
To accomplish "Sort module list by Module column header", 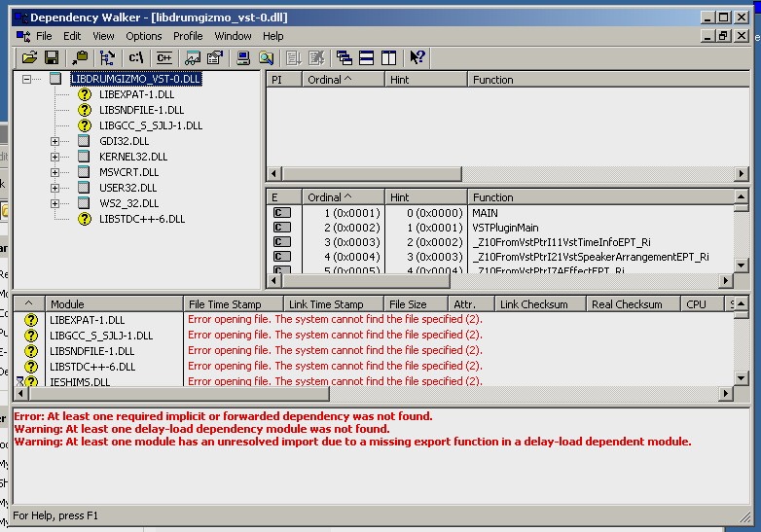I will (114, 304).
